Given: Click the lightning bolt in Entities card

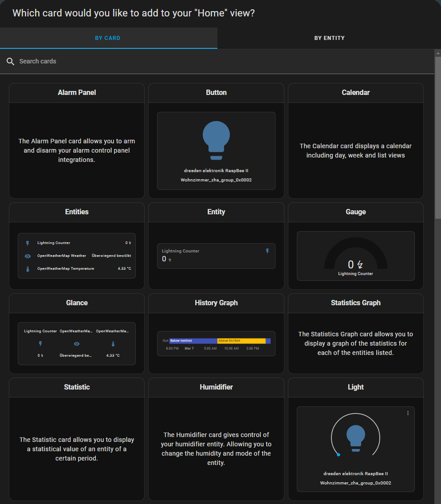Looking at the screenshot, I should click(x=28, y=243).
